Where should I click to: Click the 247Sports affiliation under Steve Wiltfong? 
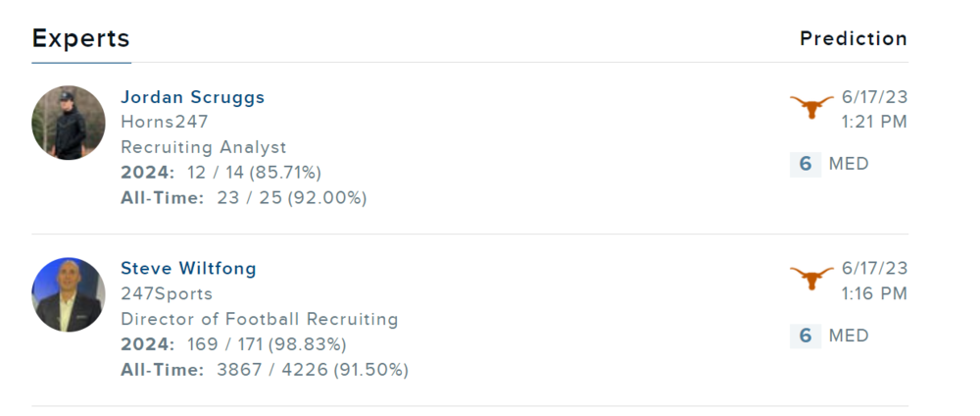tap(167, 294)
